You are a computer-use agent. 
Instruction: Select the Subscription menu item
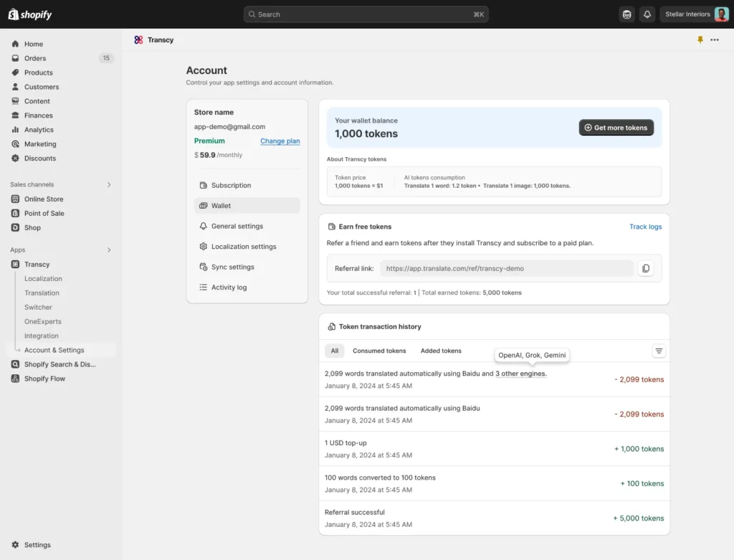tap(247, 186)
